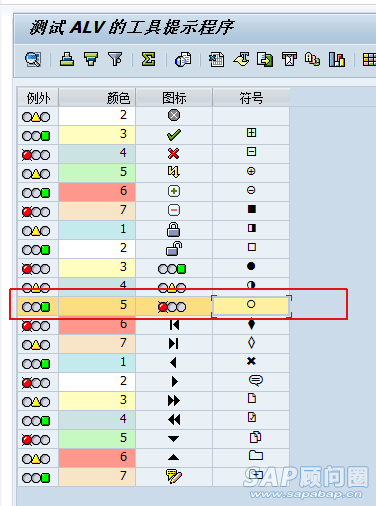Click the last-page arrow icon cell
The height and width of the screenshot is (506, 376).
pyautogui.click(x=174, y=343)
